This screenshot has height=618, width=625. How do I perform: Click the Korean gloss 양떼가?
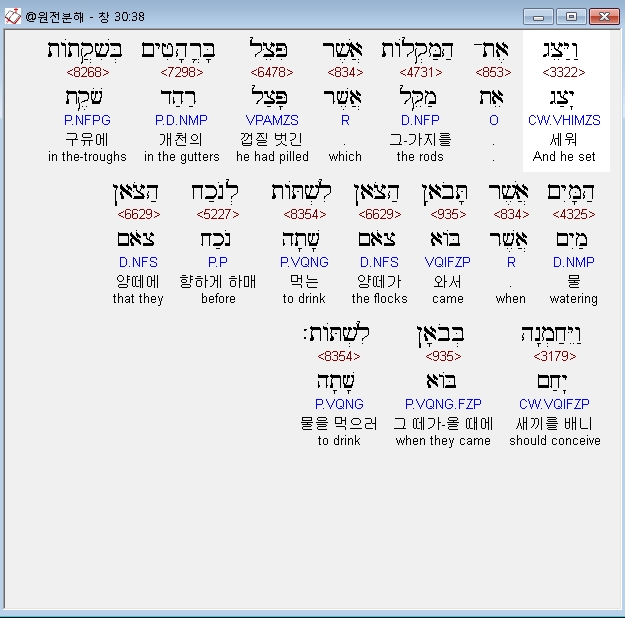pyautogui.click(x=379, y=281)
